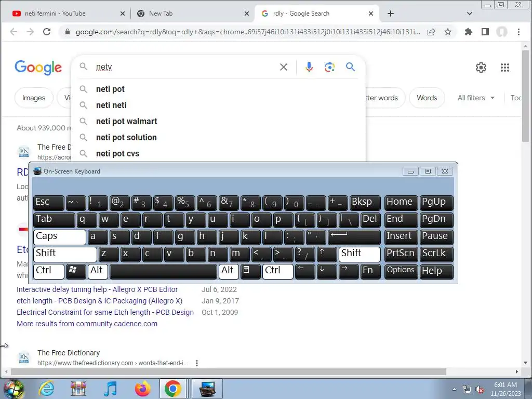This screenshot has height=399, width=532.
Task: Toggle the left Alt key
Action: [98, 271]
